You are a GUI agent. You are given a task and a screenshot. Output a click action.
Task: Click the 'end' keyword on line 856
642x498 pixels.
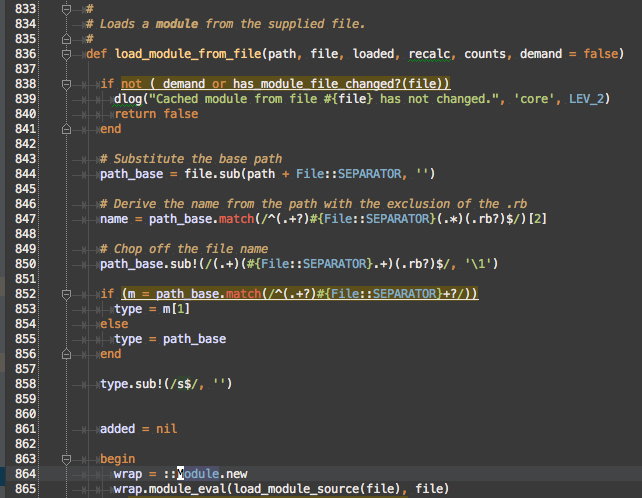pos(111,353)
